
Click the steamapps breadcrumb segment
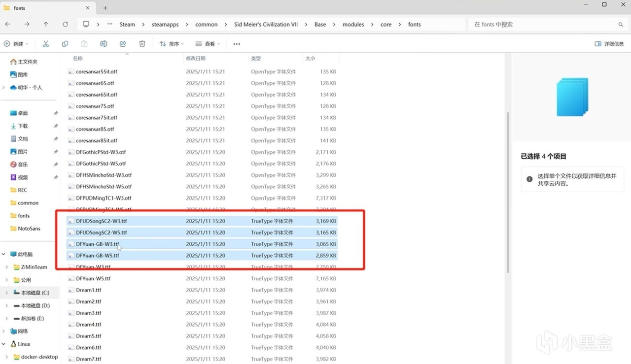(x=165, y=24)
